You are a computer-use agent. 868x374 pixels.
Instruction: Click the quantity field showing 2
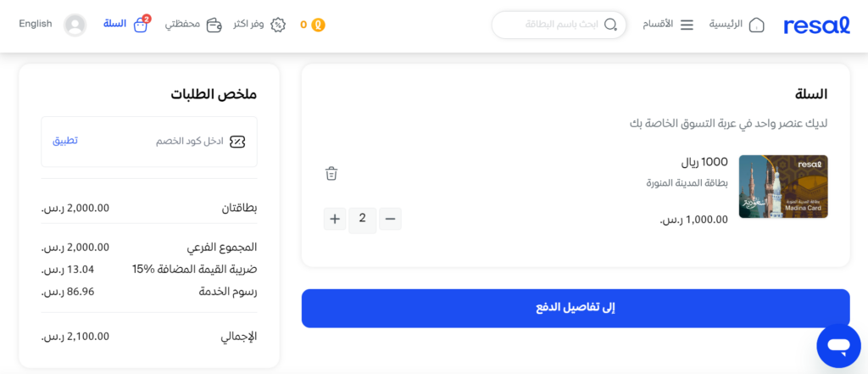point(363,220)
